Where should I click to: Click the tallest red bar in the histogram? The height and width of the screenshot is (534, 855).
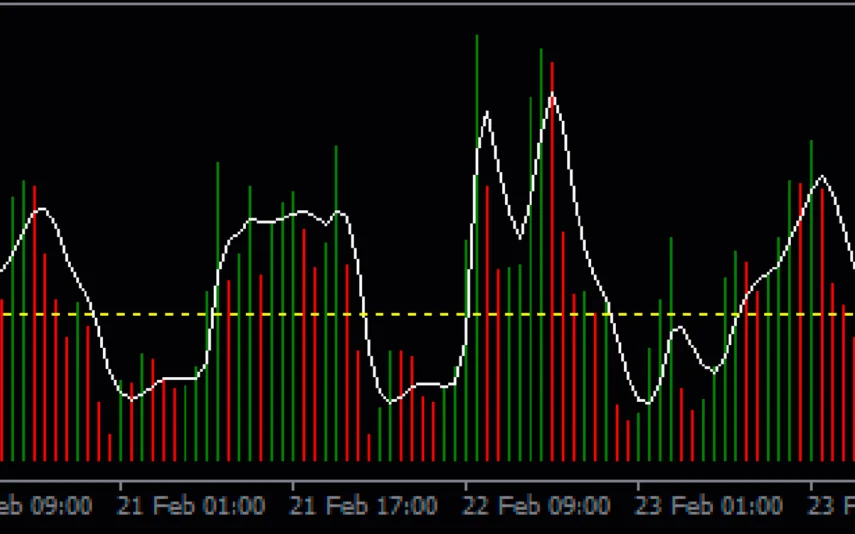pos(552,260)
